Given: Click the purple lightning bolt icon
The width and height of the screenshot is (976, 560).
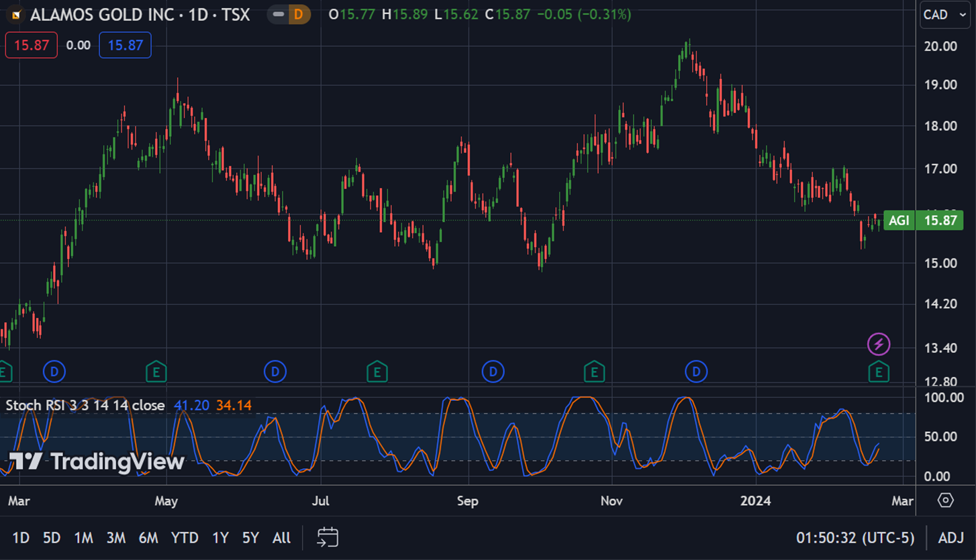Looking at the screenshot, I should 879,344.
